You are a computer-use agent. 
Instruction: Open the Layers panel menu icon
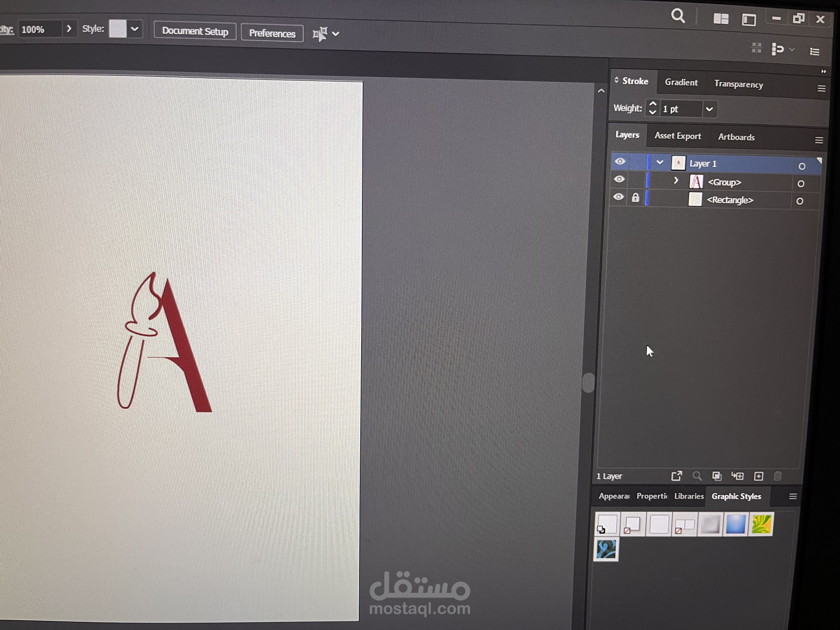[819, 140]
